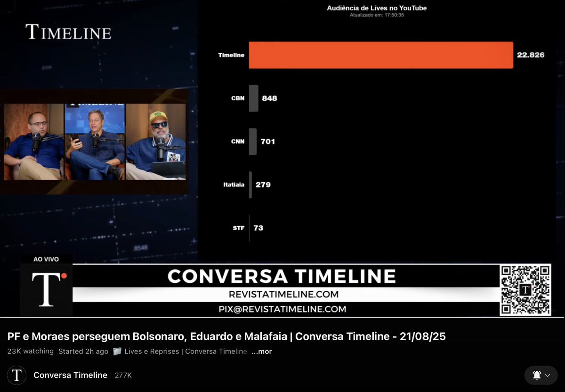Image resolution: width=565 pixels, height=392 pixels.
Task: Click the CONVERSA TIMELINE banner title
Action: pos(282,276)
